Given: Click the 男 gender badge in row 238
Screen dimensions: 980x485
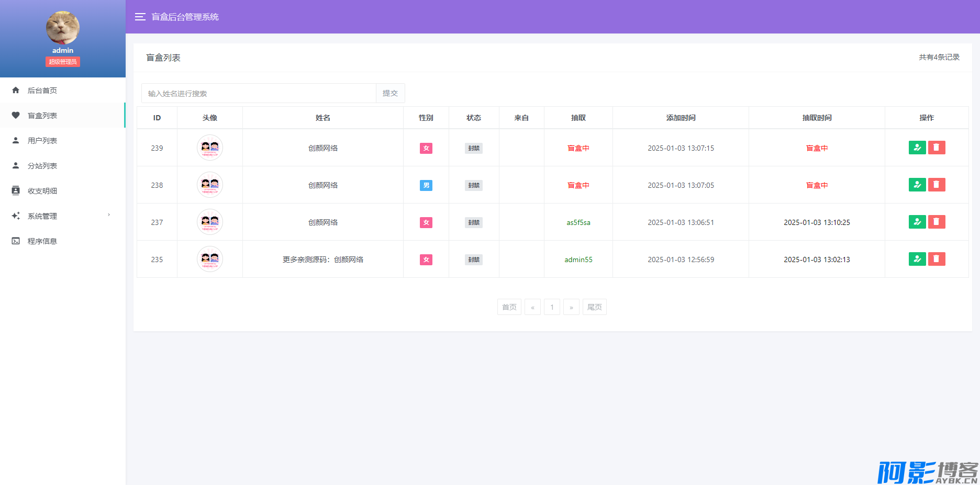Looking at the screenshot, I should coord(426,185).
